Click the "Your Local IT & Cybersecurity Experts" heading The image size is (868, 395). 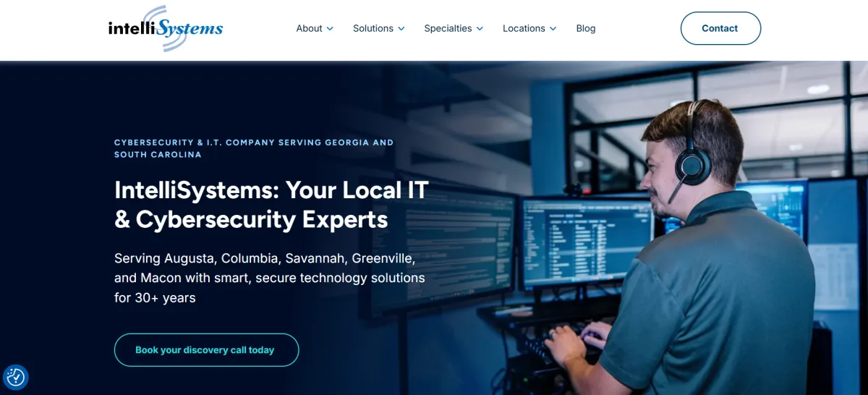[271, 204]
